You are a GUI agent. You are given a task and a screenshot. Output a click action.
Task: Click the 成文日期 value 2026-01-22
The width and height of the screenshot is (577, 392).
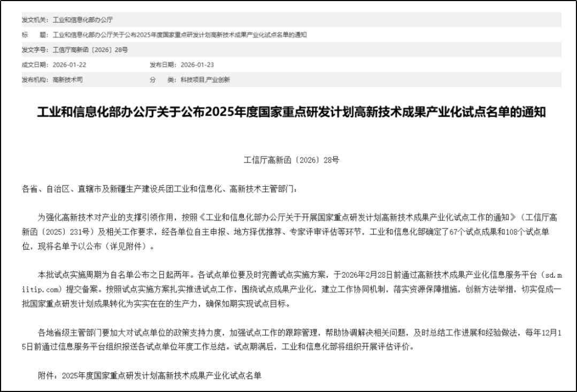pos(70,65)
